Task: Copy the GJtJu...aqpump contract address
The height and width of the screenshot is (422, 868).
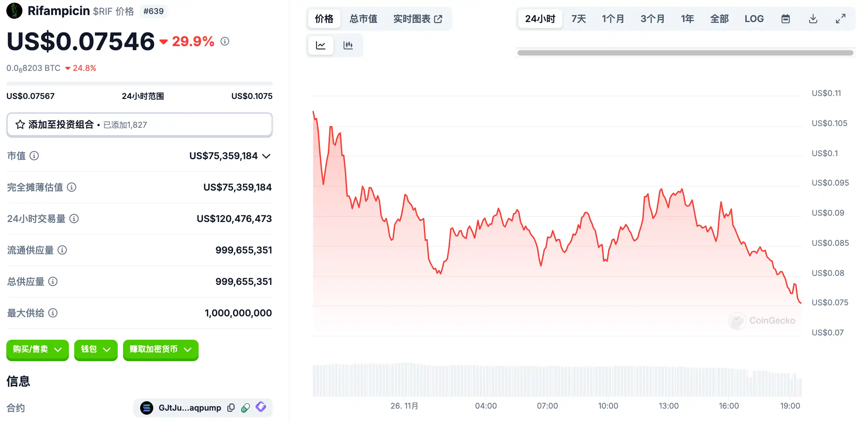Action: pos(231,408)
